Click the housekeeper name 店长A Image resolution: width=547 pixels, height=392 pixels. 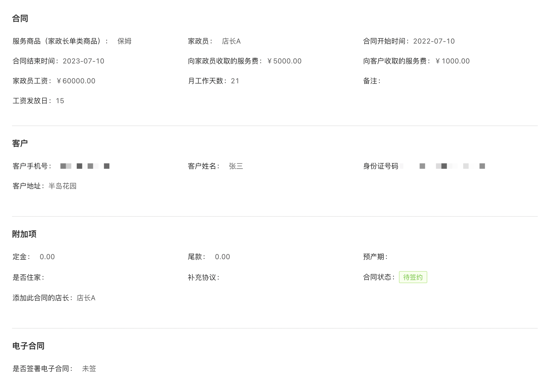tap(231, 41)
